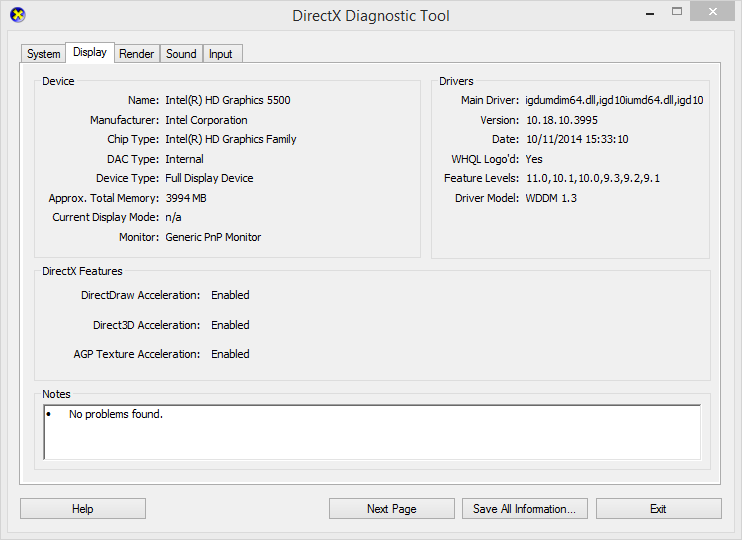
Task: Click Direct3D Acceleration 'Enabled' value
Action: point(230,325)
